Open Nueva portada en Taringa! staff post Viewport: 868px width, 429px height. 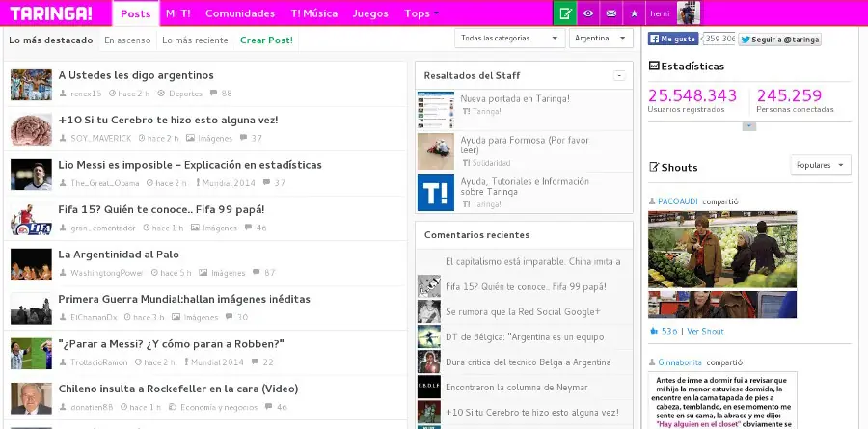[x=515, y=98]
